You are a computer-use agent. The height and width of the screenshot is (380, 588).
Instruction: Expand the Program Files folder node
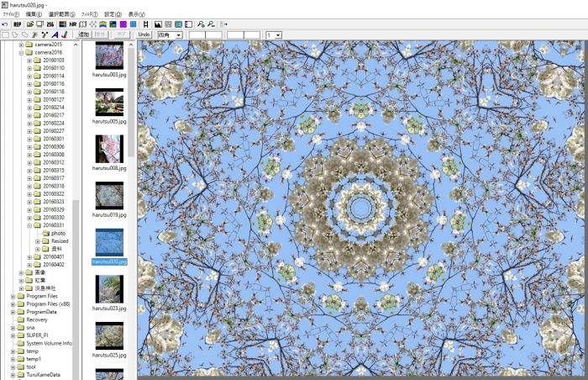click(13, 296)
